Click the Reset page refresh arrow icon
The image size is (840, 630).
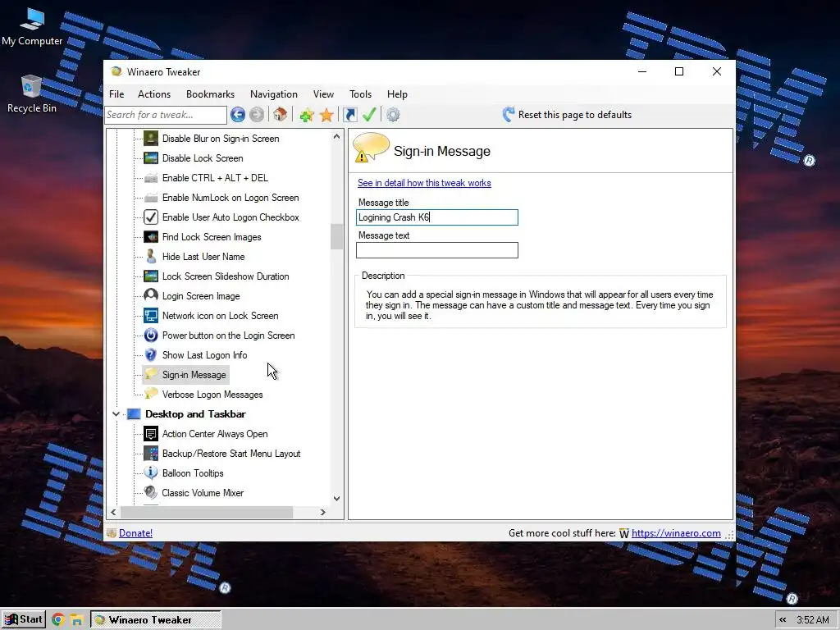(509, 114)
